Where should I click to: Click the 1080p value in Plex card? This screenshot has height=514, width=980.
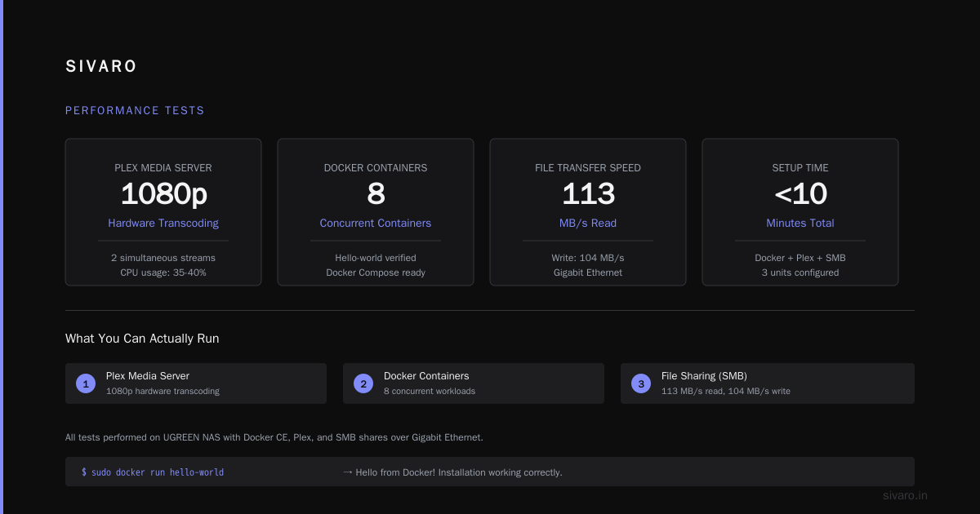coord(163,194)
